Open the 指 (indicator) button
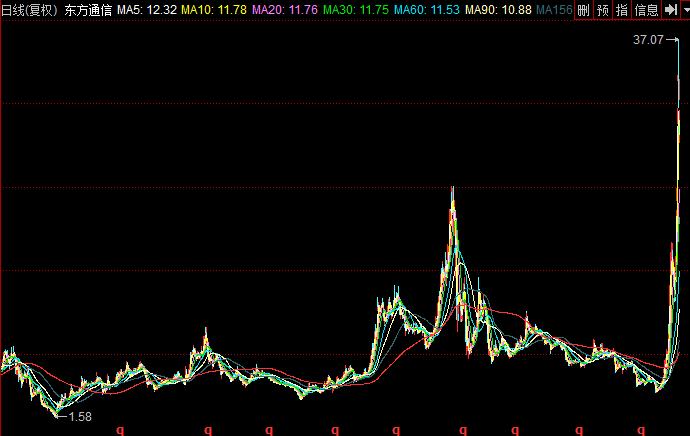Screen dimensions: 690x436 click(x=622, y=10)
